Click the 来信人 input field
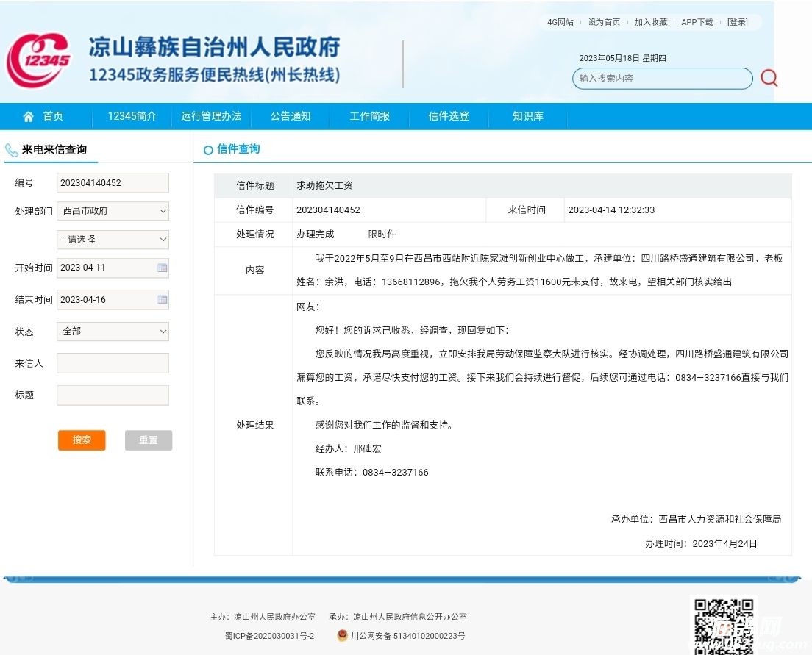Image resolution: width=812 pixels, height=655 pixels. click(x=113, y=363)
